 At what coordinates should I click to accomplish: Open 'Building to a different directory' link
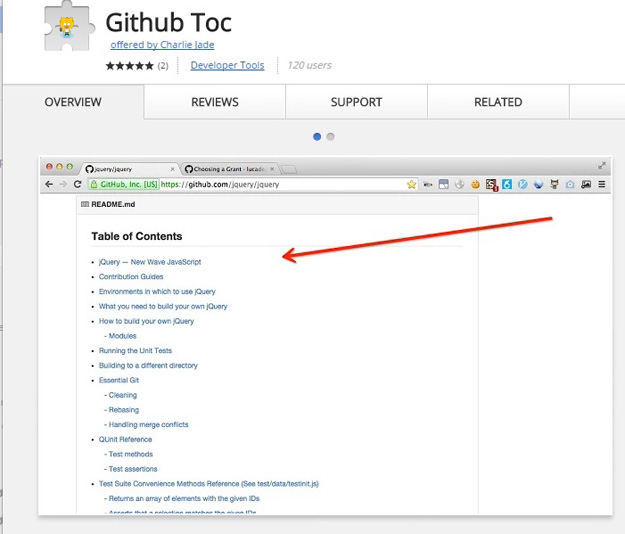coord(148,365)
